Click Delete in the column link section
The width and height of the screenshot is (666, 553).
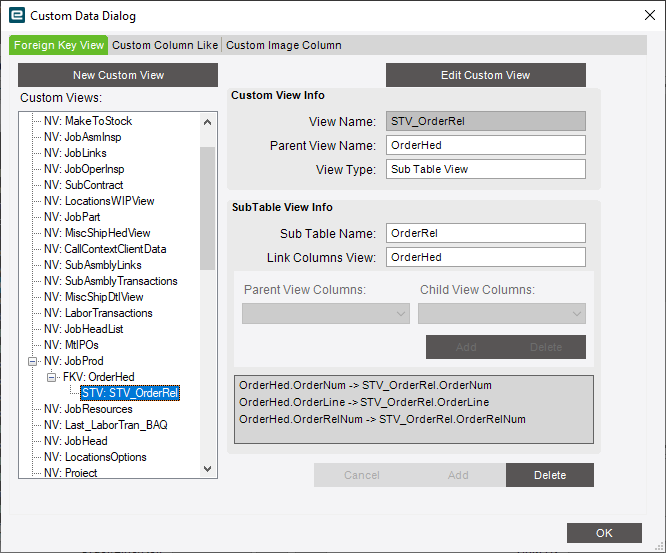click(546, 347)
